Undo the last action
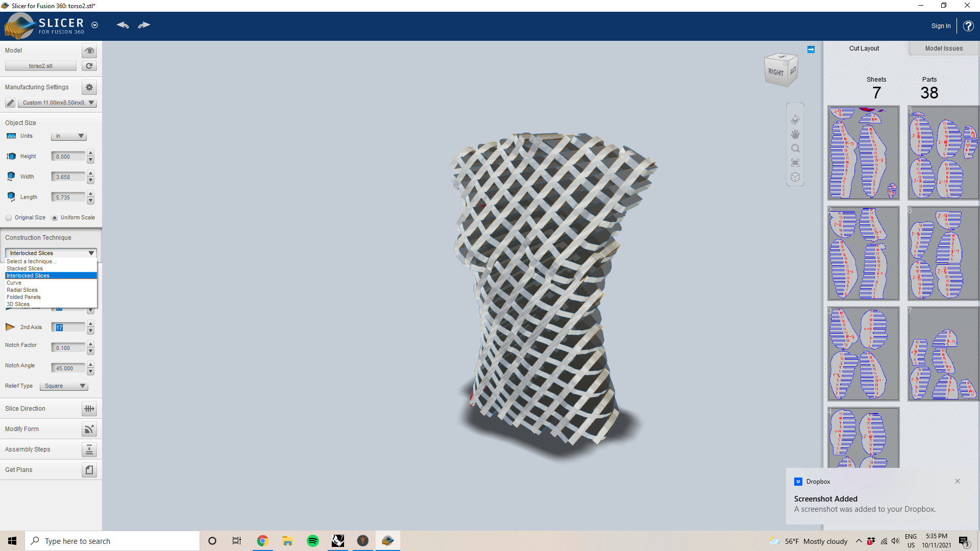This screenshot has width=980, height=551. (x=122, y=25)
